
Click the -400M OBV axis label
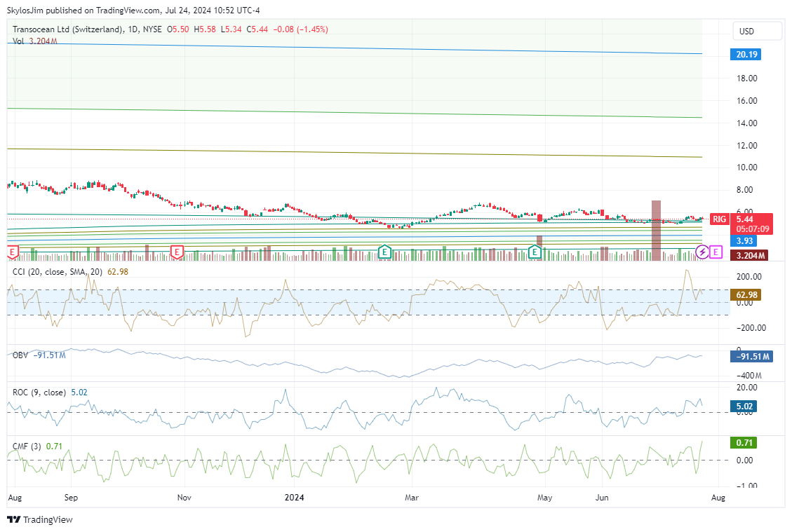pos(749,376)
